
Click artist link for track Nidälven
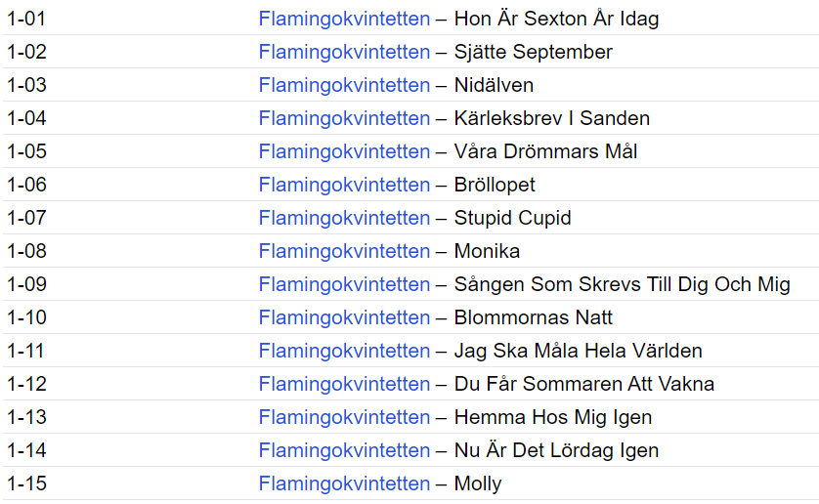[344, 85]
